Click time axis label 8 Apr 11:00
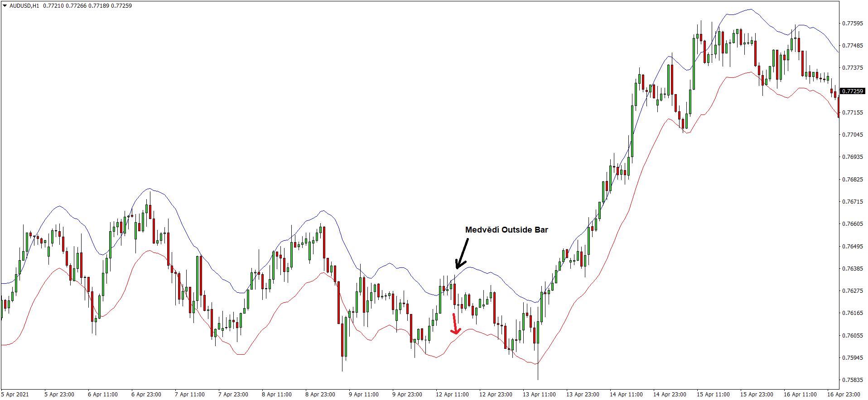868x400 pixels. (277, 394)
